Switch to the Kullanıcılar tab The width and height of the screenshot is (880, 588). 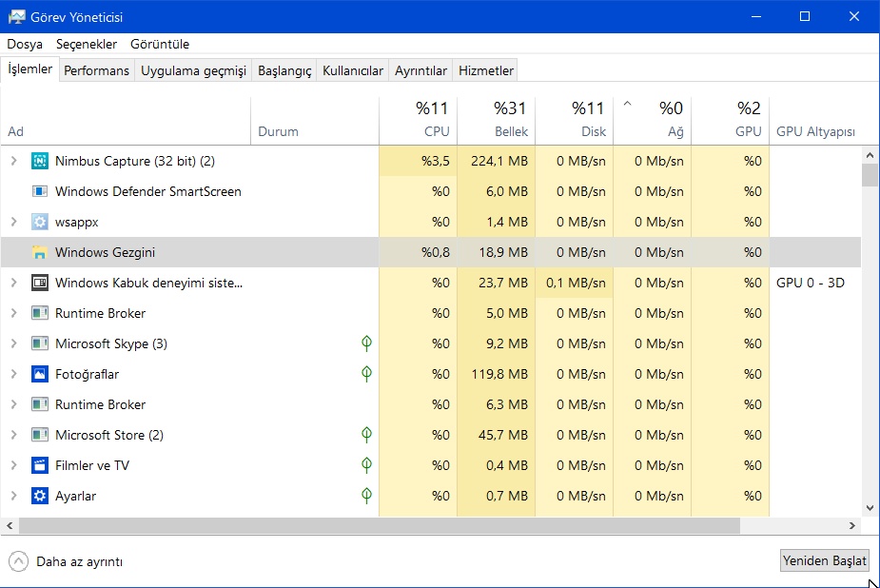pos(352,70)
